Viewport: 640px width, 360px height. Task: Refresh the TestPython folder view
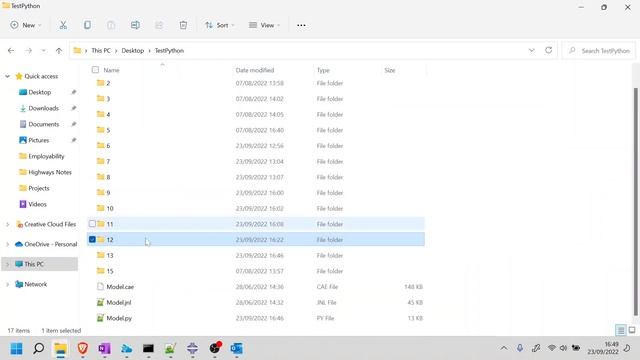(549, 50)
